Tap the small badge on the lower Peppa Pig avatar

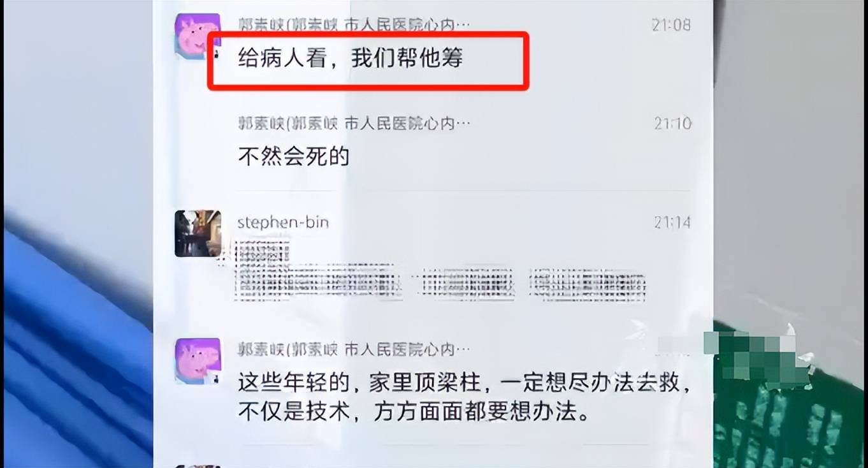(215, 379)
